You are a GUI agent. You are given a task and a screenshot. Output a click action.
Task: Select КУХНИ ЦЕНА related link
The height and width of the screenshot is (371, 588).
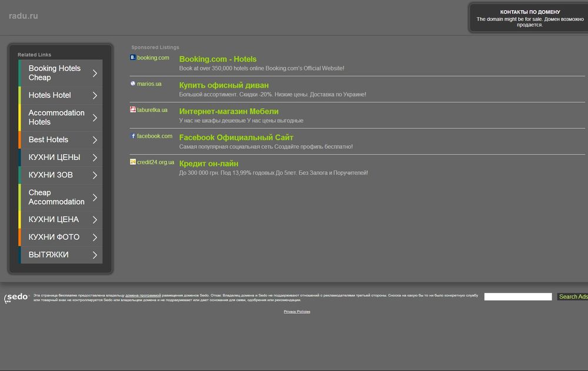(61, 219)
